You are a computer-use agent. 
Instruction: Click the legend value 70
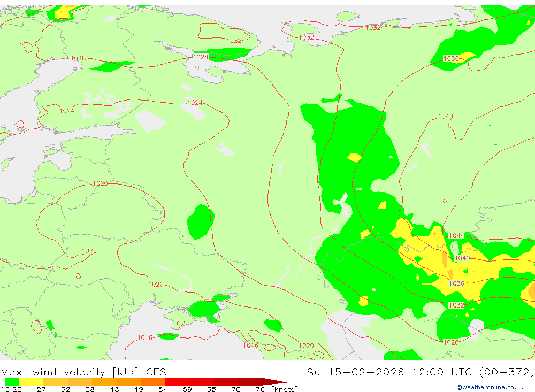(236, 389)
